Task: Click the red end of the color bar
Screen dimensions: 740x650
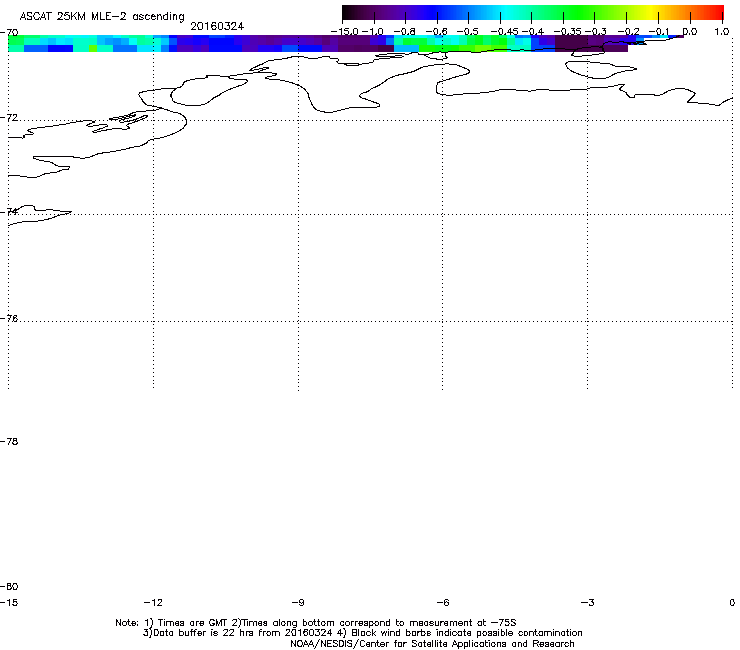Action: click(x=717, y=13)
